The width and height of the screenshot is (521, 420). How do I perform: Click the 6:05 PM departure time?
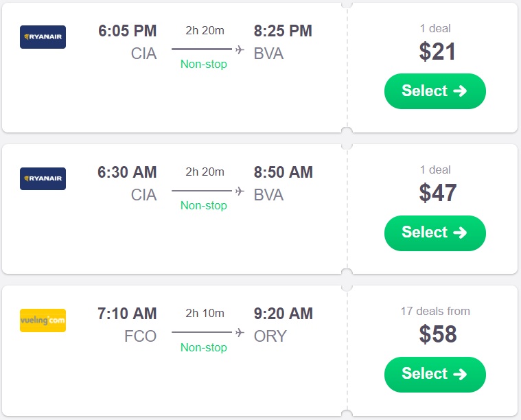coord(128,31)
